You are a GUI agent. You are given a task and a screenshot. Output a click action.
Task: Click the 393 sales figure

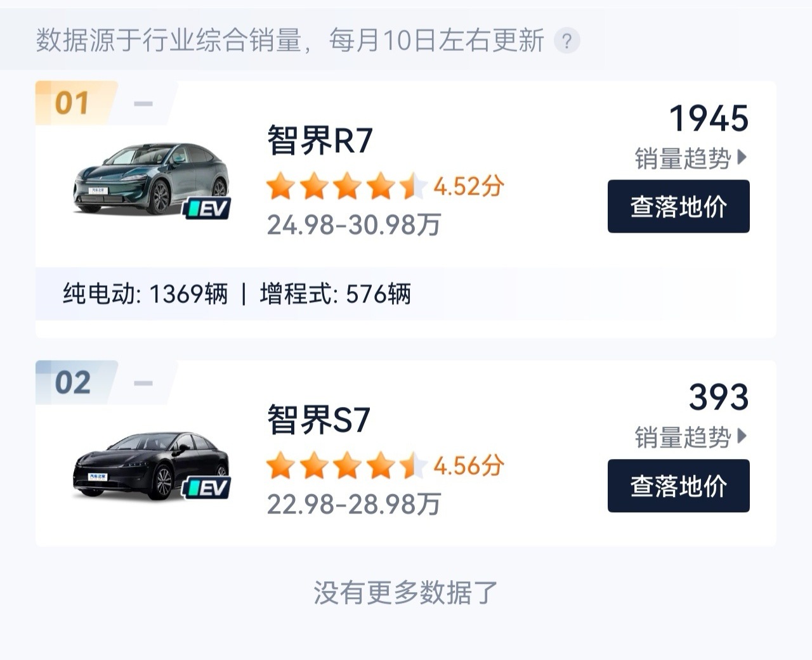click(x=719, y=398)
